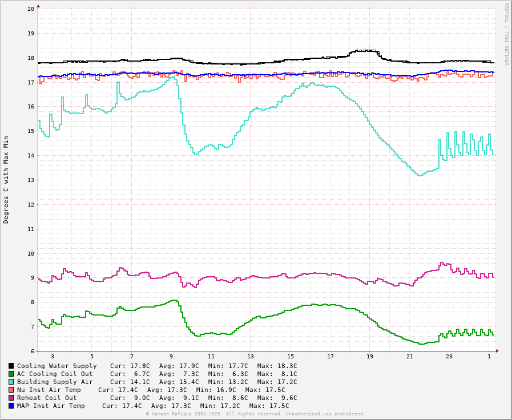Click the 20 label on the temperature axis
This screenshot has height=420, width=512.
(31, 9)
